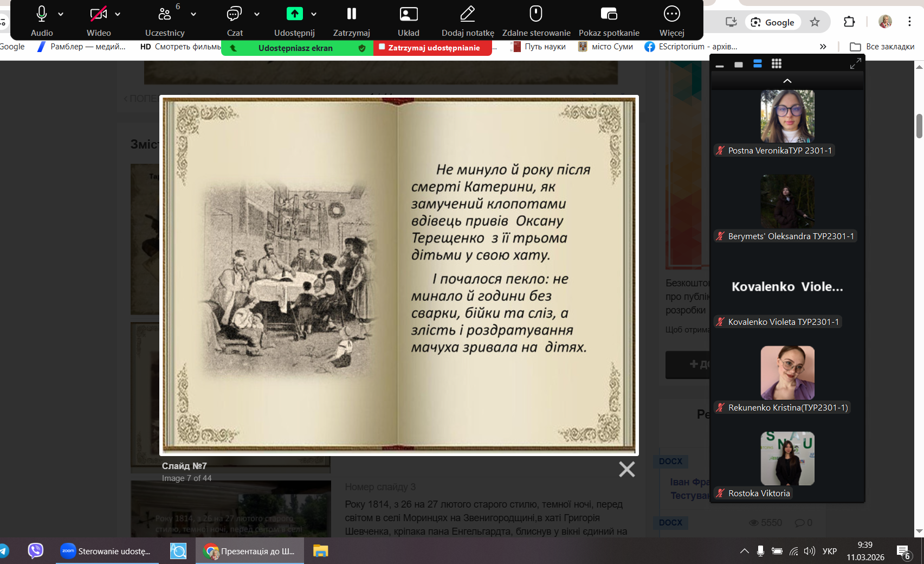Select Rekunenko Kristina video thumbnail
Screen dimensions: 924x564
tap(787, 373)
